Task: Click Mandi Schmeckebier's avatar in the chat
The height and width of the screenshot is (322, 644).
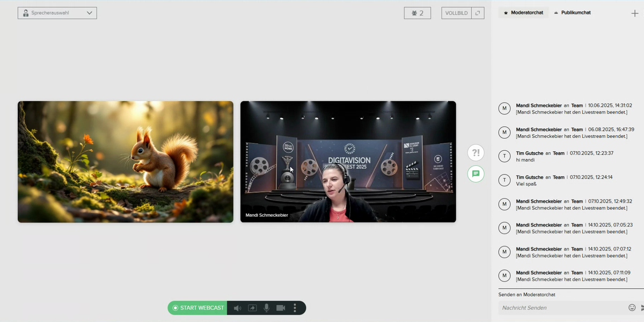Action: point(504,108)
